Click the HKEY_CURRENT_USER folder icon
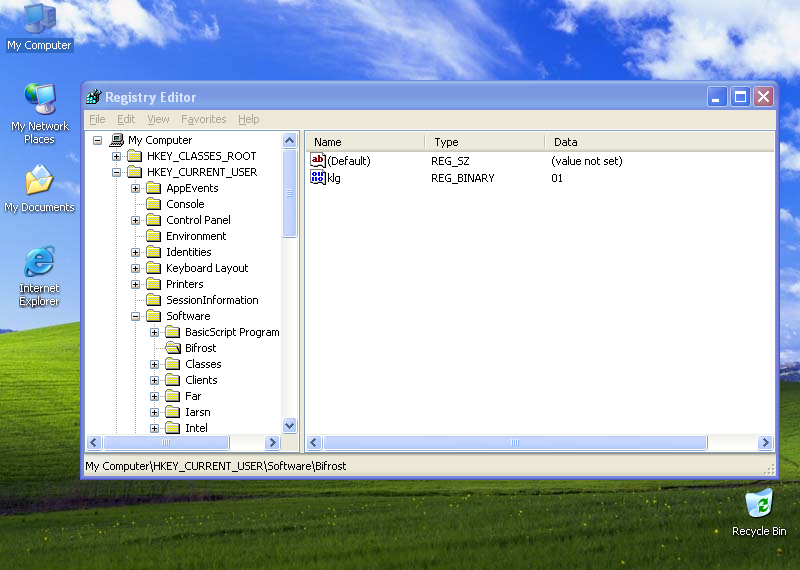Screen dimensions: 800x570 click(x=135, y=172)
